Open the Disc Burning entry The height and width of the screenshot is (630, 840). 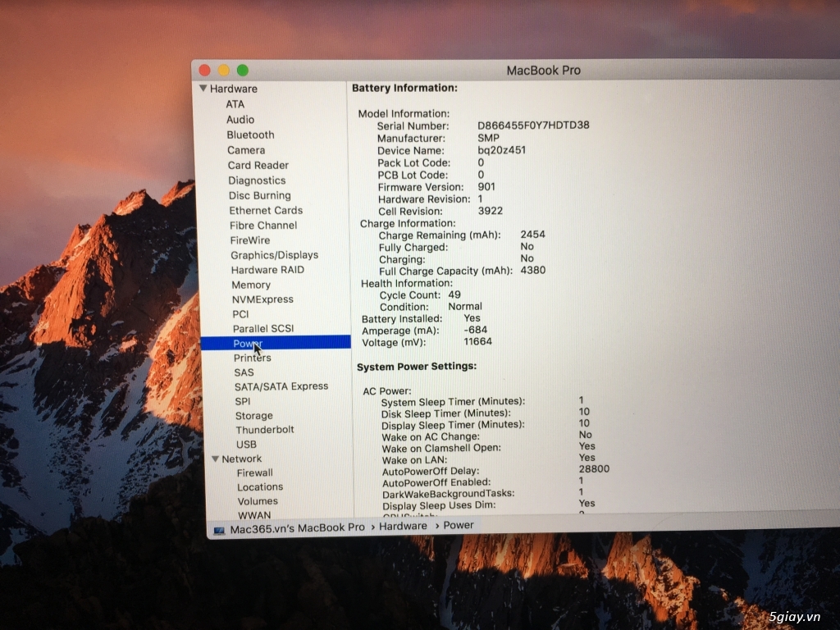260,195
